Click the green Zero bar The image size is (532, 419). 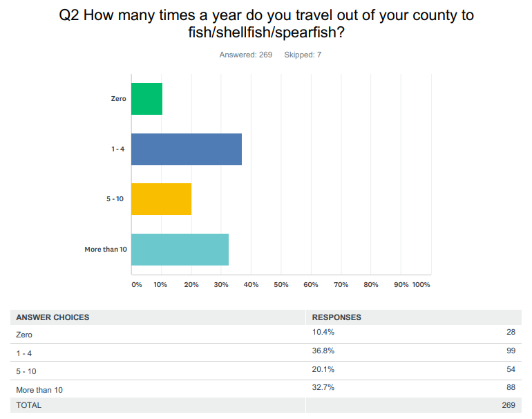click(x=146, y=99)
